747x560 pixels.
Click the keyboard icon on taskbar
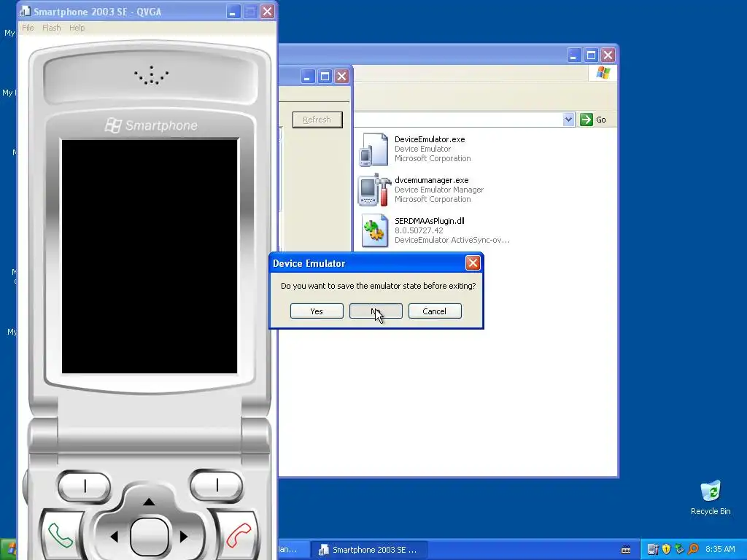point(626,550)
